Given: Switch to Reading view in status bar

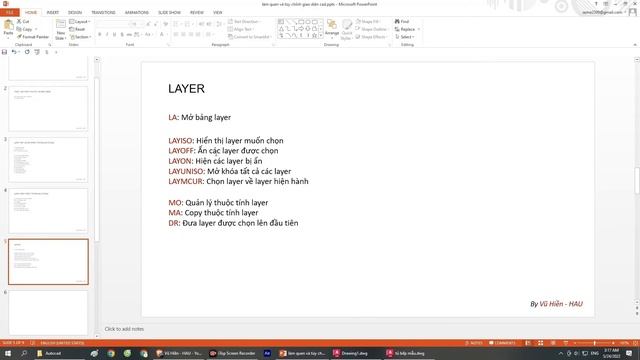Looking at the screenshot, I should coord(553,343).
